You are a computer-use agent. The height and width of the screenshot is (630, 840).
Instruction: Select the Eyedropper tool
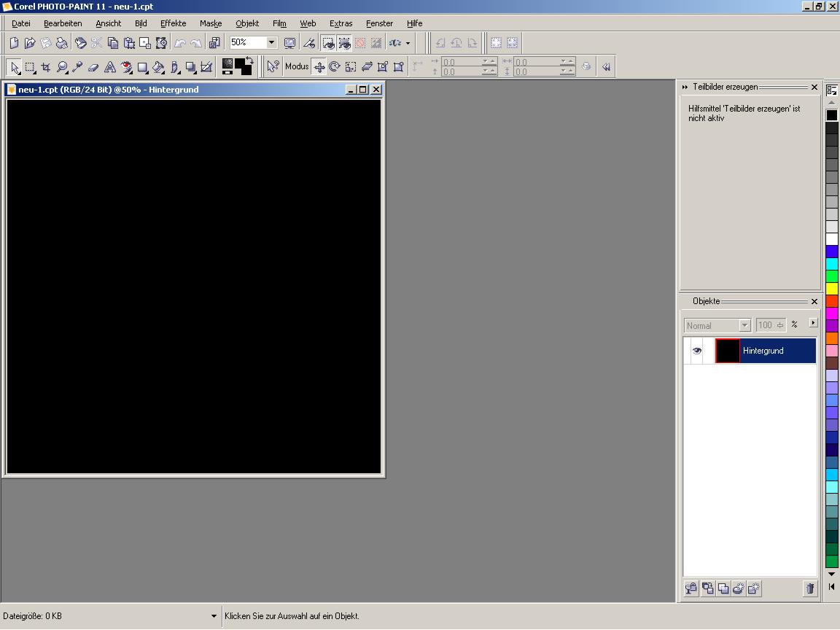78,67
